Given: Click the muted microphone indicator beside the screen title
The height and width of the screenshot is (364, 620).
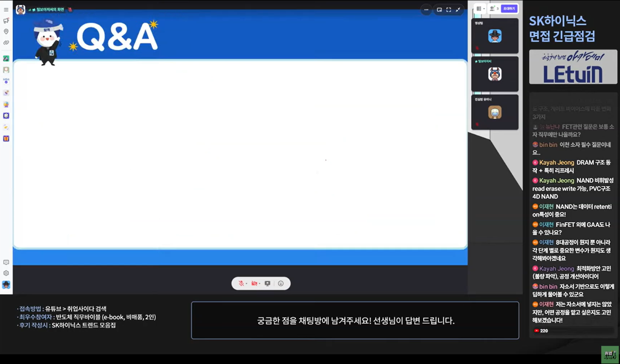Looking at the screenshot, I should pos(70,10).
